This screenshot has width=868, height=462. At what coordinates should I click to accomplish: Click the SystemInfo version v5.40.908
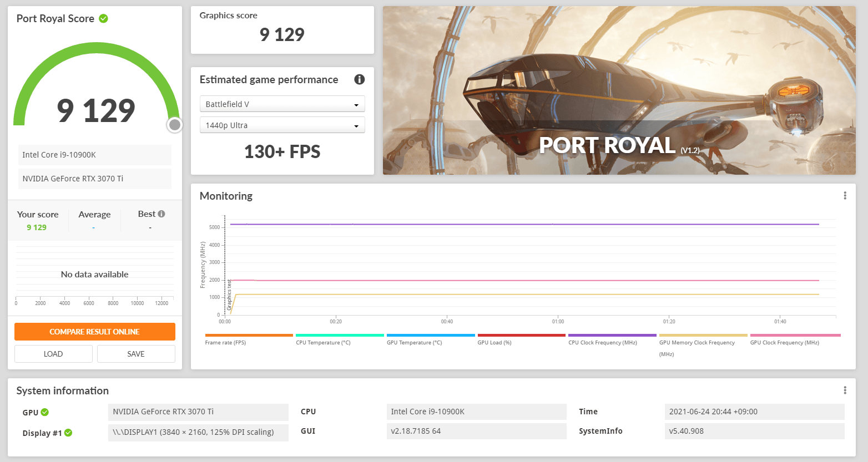point(754,431)
